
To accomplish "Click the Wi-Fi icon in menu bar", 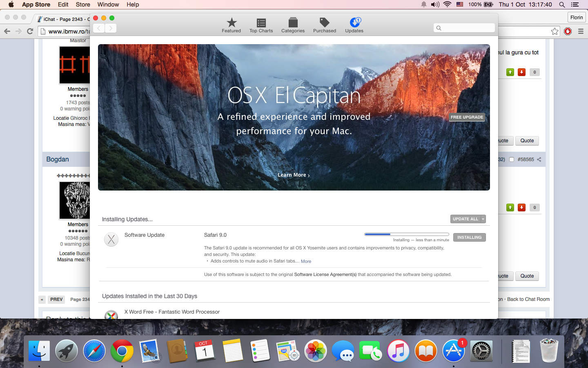I will click(448, 4).
